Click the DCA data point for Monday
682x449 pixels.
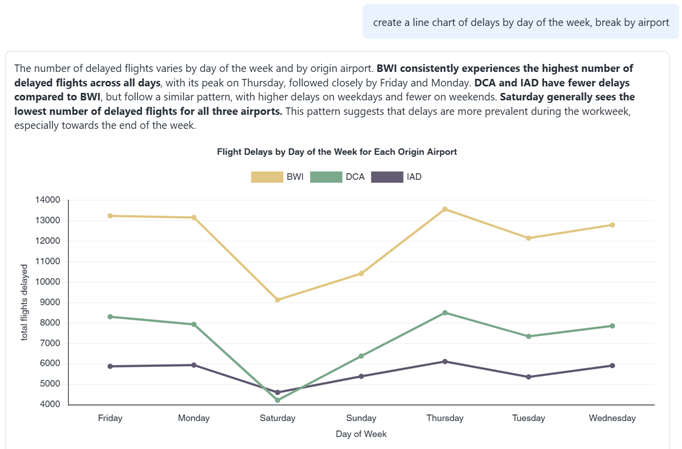click(x=194, y=324)
